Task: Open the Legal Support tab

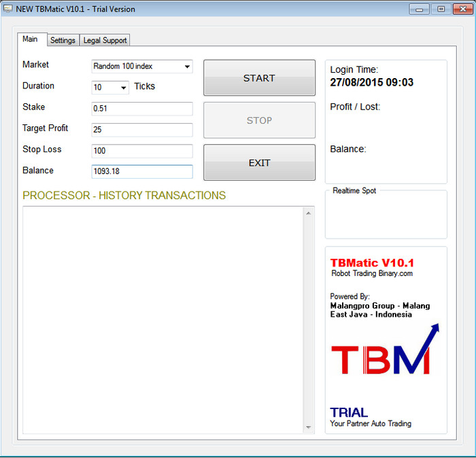Action: (x=105, y=40)
